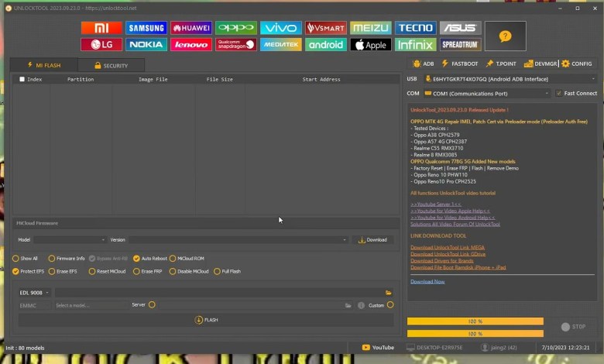Select the LG brand logo
This screenshot has height=364, width=604.
pos(101,45)
